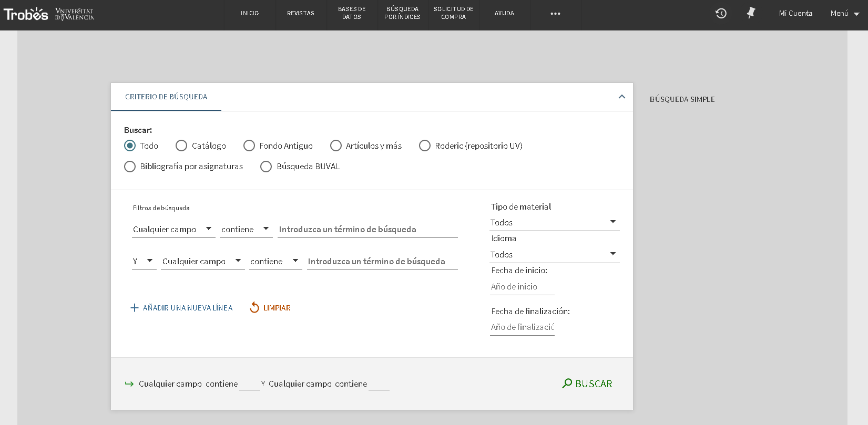Viewport: 868px width, 425px height.
Task: Open the Tipo de material dropdown
Action: pyautogui.click(x=555, y=223)
